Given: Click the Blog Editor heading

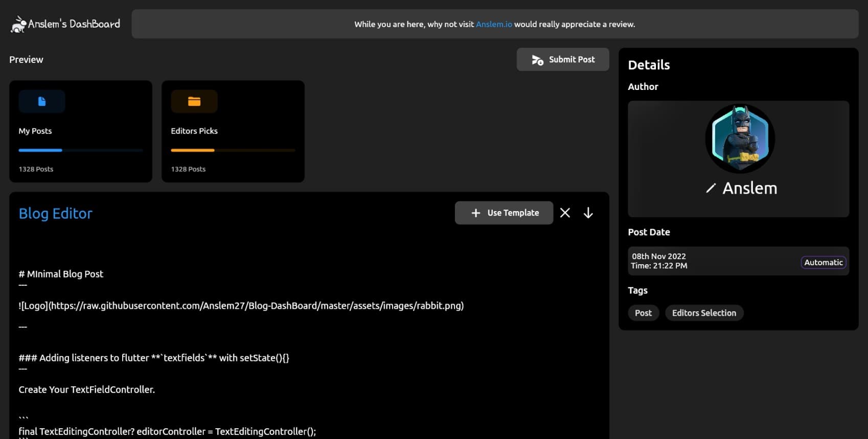Looking at the screenshot, I should coord(55,214).
